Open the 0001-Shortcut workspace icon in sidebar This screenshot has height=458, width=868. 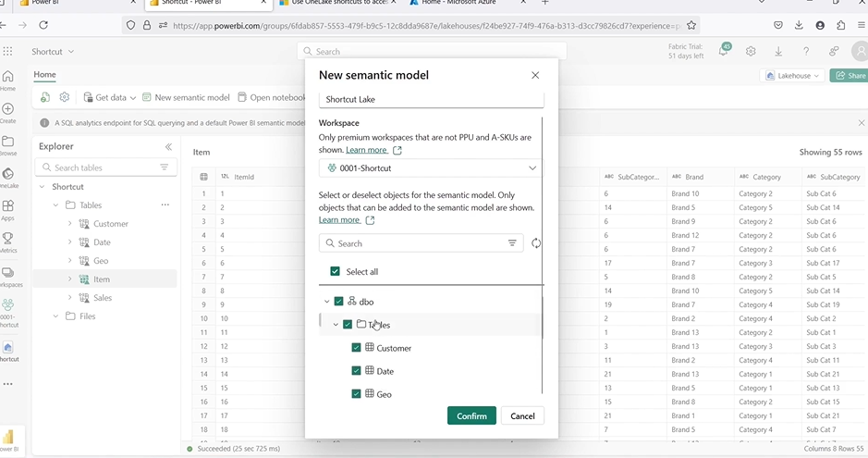coord(8,313)
